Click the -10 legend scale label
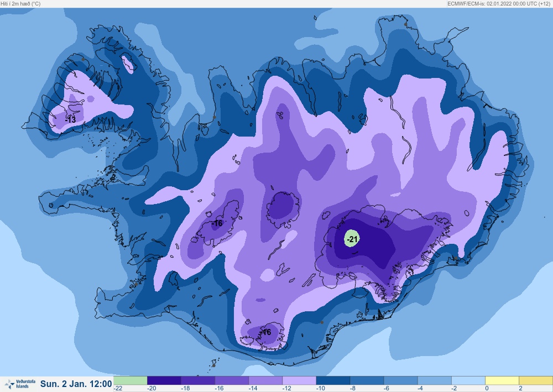The height and width of the screenshot is (392, 553). click(321, 389)
